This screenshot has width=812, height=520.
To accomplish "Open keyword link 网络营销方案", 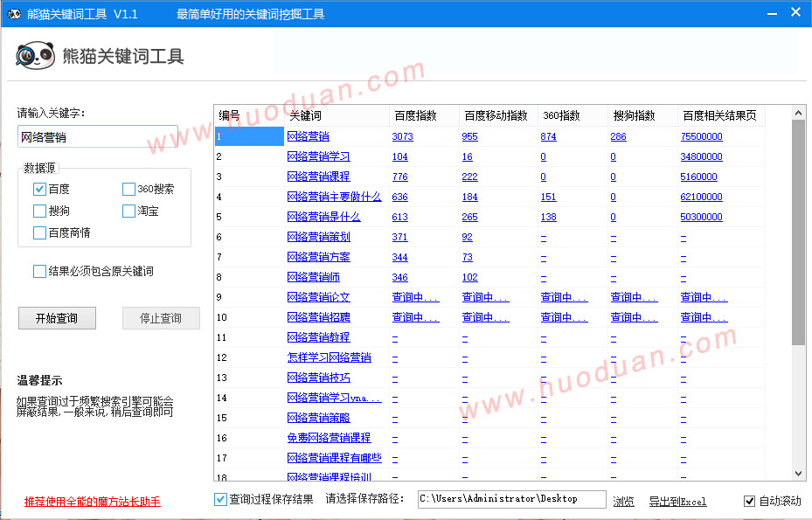I will 318,258.
